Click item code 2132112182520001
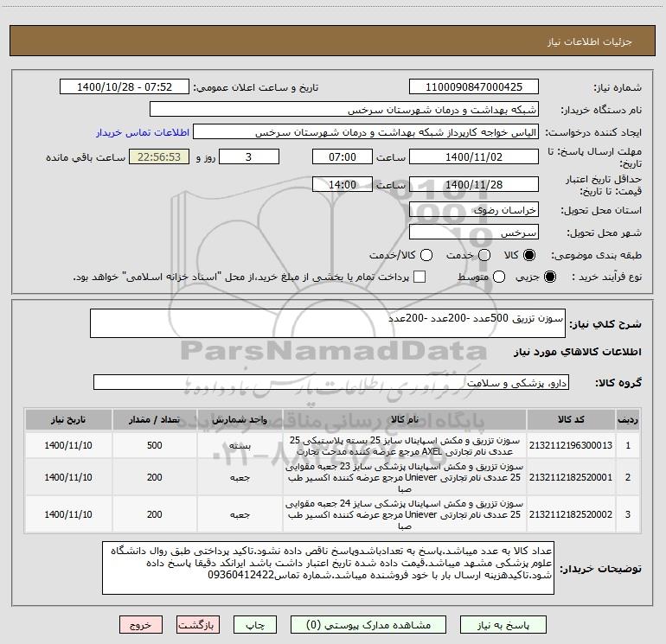The image size is (666, 644). [x=571, y=477]
